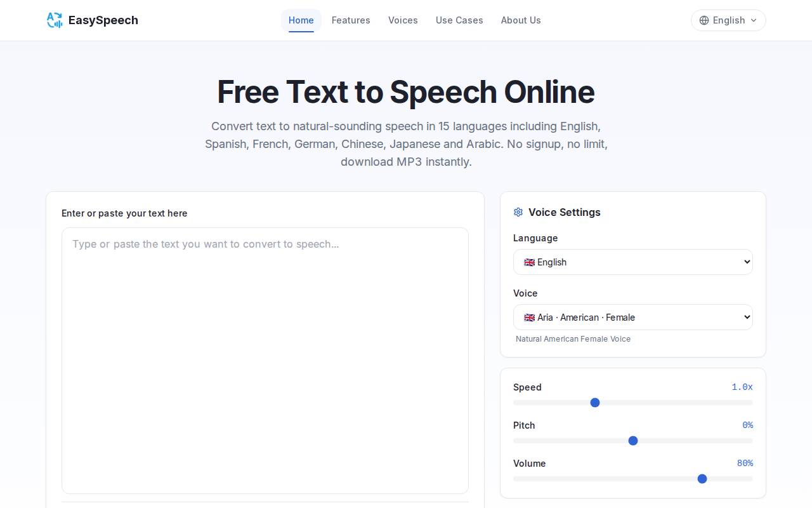Click the 'Natural American Female Voice' description
812x508 pixels.
pos(573,339)
